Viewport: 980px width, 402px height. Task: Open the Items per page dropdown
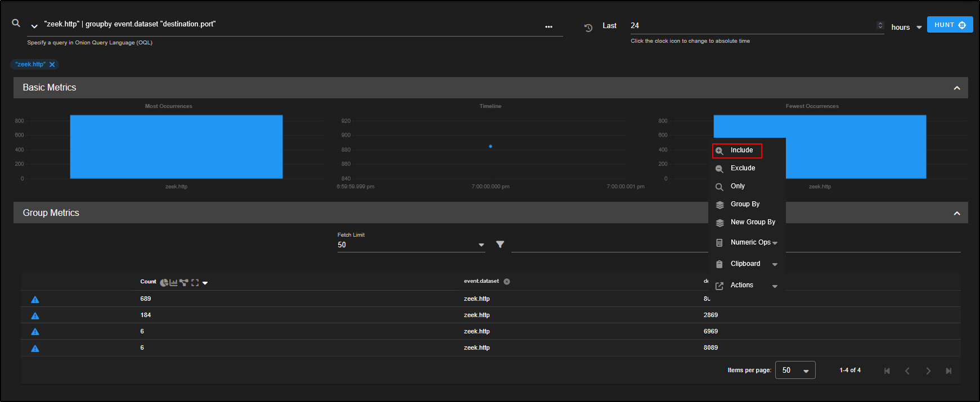pos(795,371)
